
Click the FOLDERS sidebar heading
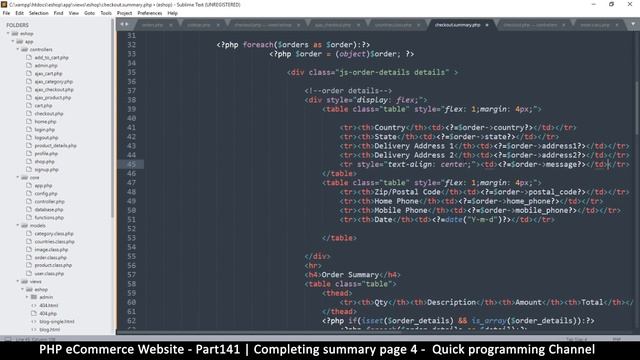point(18,25)
